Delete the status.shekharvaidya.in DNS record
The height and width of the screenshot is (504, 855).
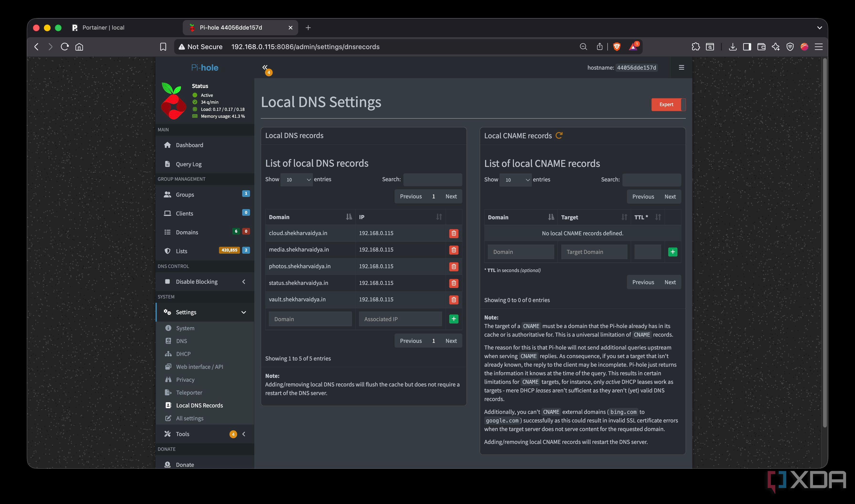click(x=453, y=283)
